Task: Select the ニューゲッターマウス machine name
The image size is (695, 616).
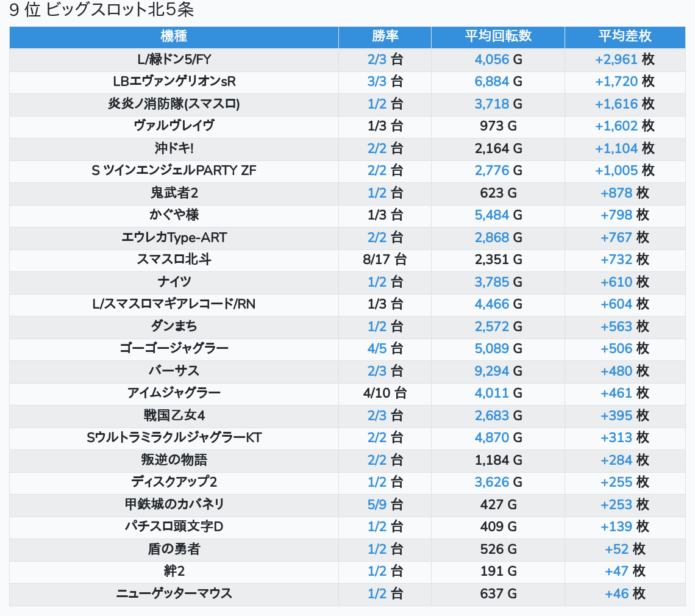Action: point(174,593)
